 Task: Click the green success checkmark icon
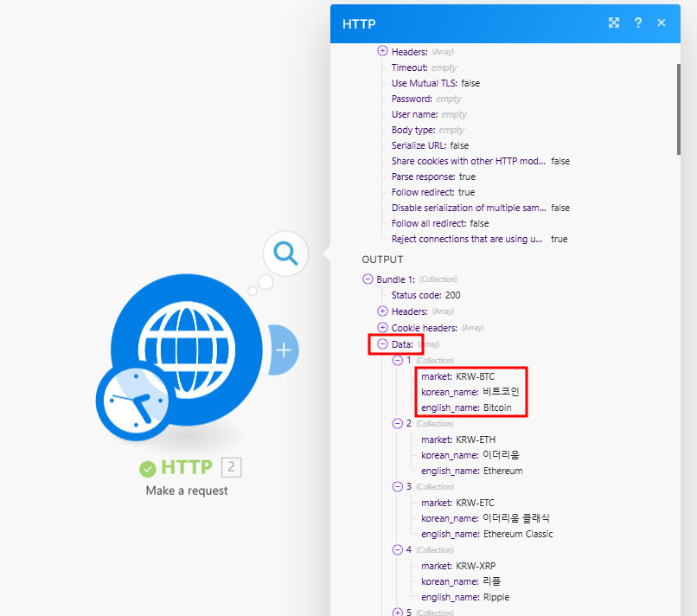tap(148, 468)
